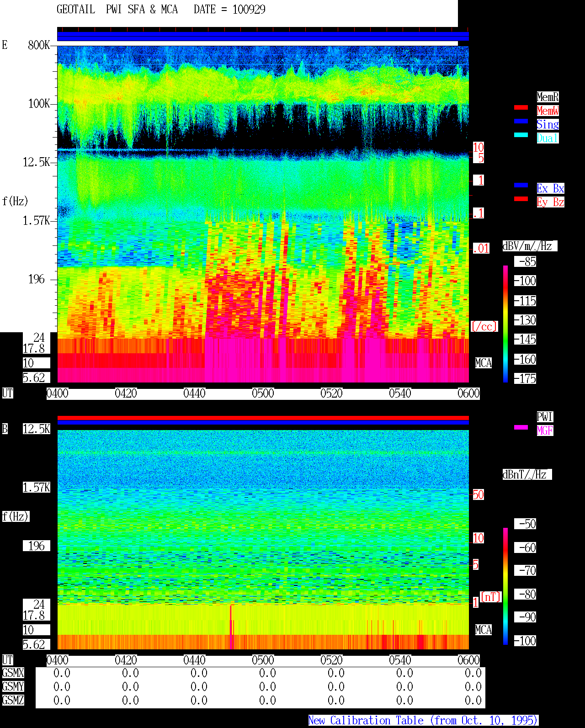
Task: Click the .01 density tick label
Action: tap(481, 249)
